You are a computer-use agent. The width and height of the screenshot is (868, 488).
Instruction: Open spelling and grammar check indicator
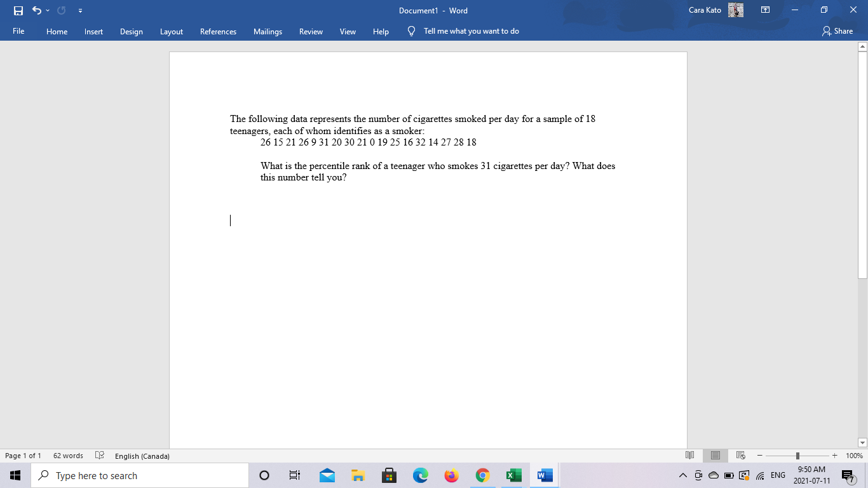[99, 456]
